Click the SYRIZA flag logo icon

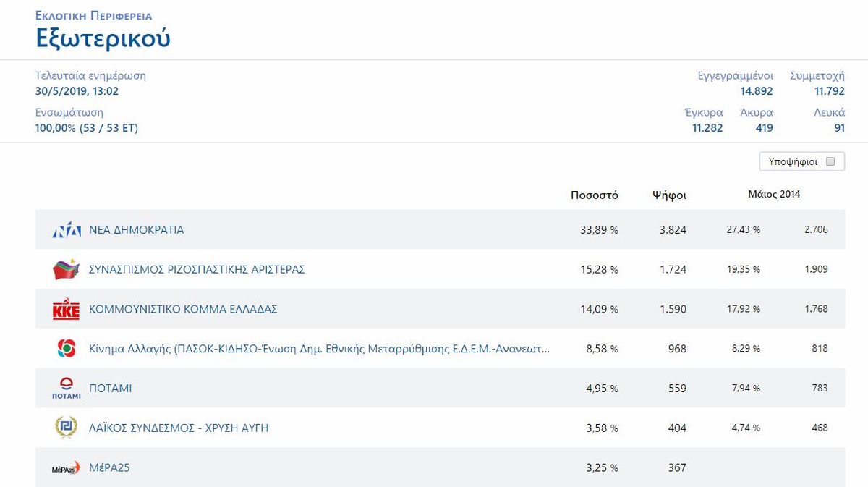(66, 269)
